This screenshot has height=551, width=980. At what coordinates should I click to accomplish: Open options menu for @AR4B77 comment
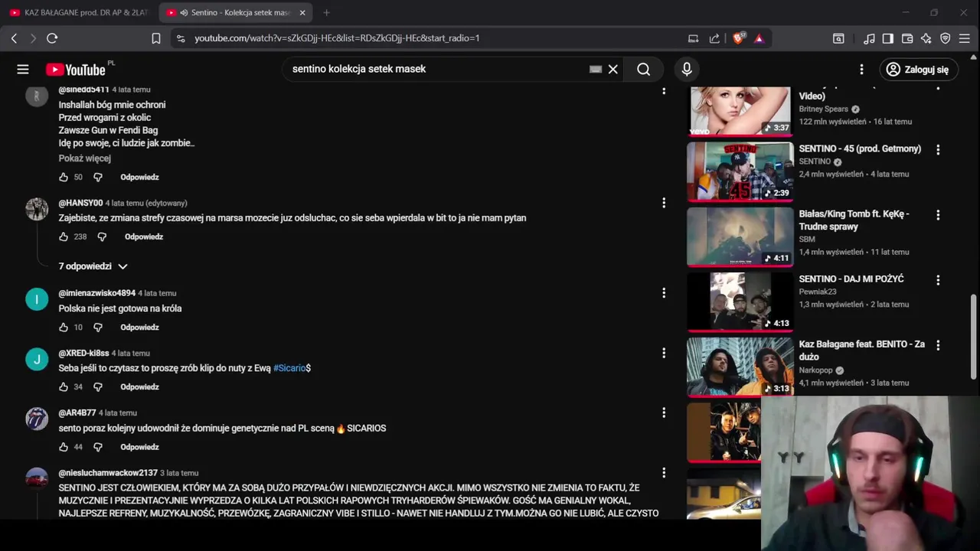pos(664,412)
